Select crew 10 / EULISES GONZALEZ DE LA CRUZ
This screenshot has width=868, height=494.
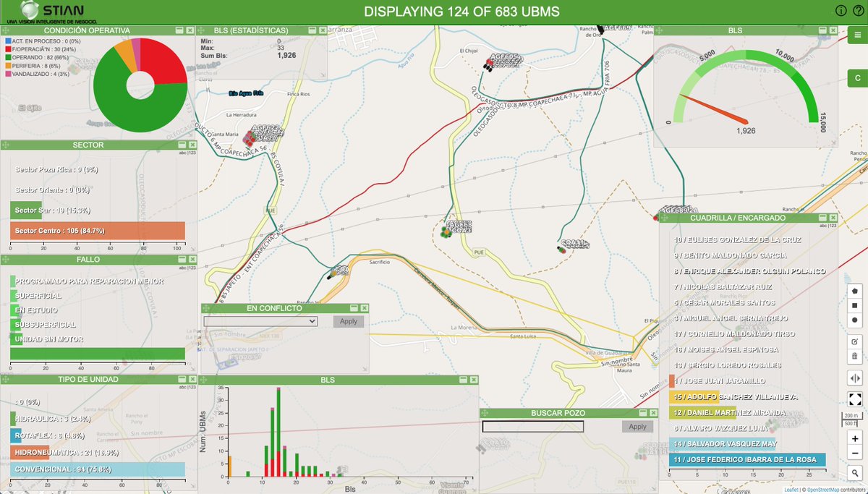(738, 239)
